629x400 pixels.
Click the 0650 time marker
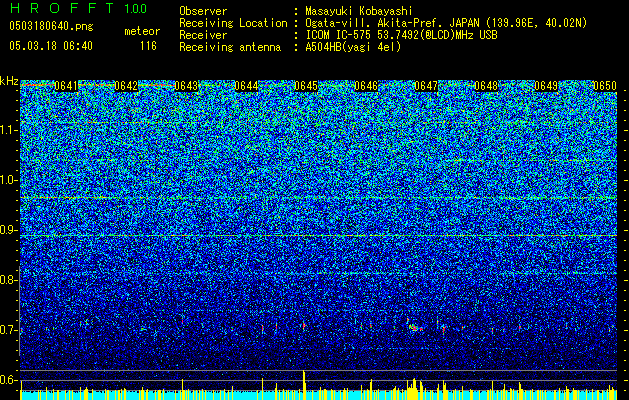[x=605, y=86]
